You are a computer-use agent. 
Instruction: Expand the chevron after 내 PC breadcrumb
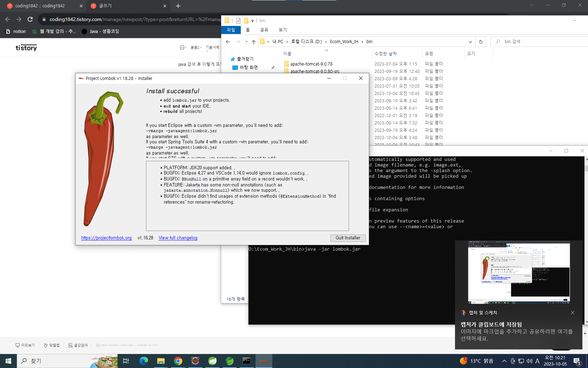click(x=287, y=42)
